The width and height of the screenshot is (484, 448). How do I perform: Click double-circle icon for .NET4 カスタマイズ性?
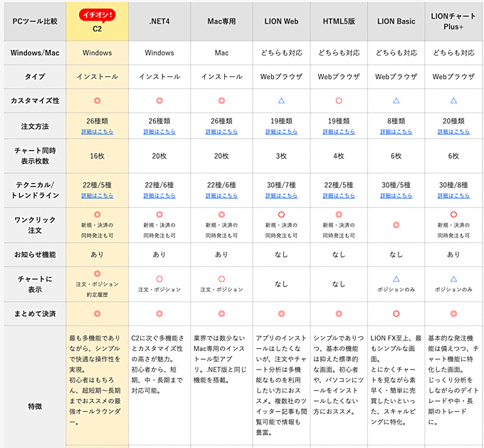pos(159,100)
